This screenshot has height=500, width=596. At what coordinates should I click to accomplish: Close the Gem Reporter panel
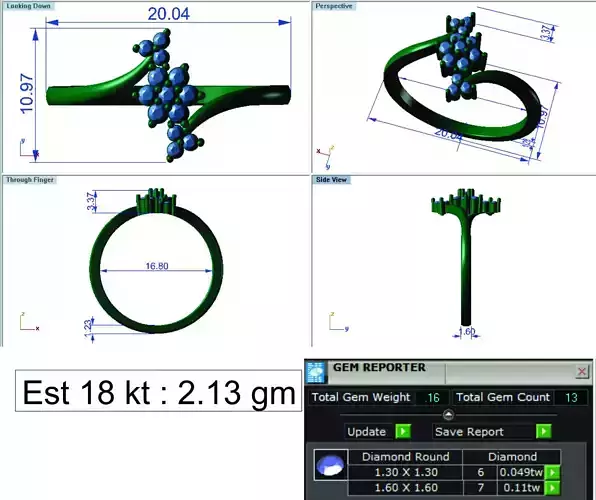582,371
